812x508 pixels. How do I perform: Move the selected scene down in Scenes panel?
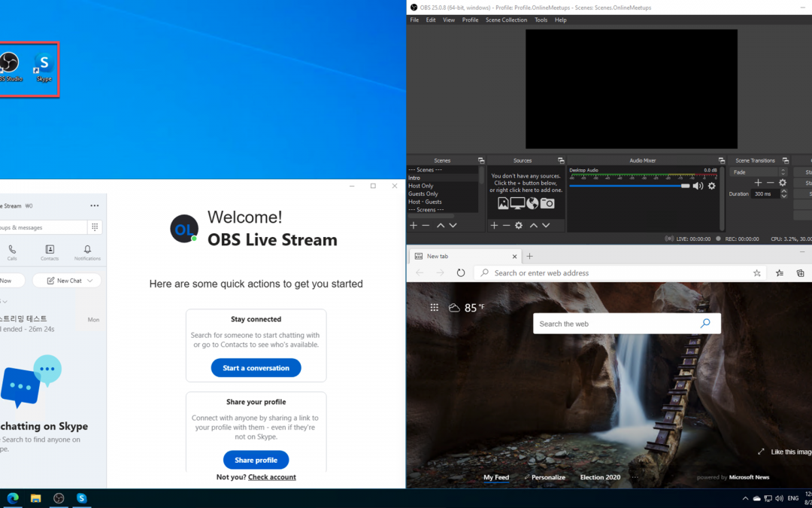tap(453, 226)
